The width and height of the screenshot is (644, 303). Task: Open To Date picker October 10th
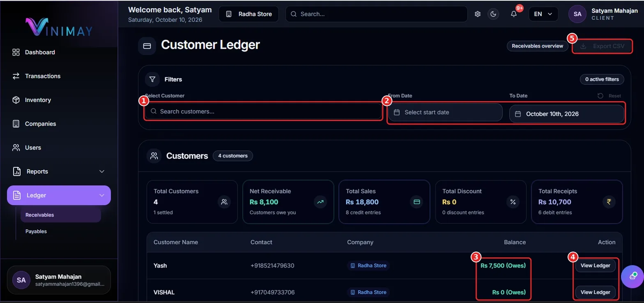[566, 114]
